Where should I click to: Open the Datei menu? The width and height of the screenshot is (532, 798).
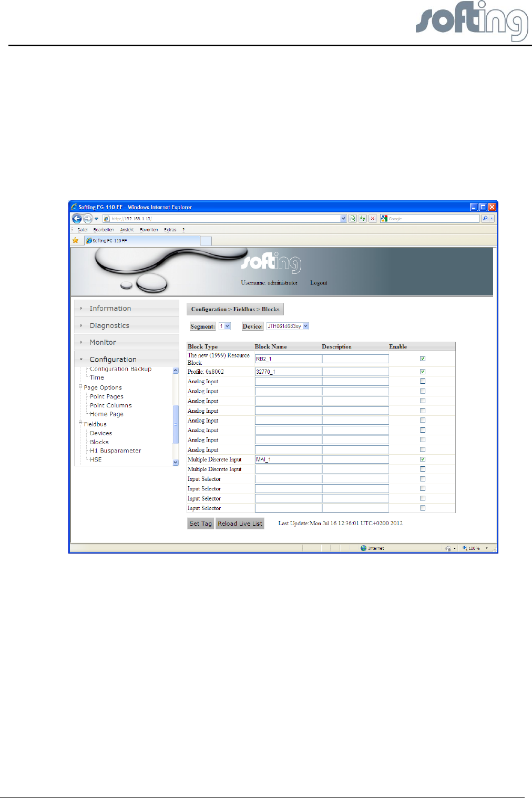(83, 230)
